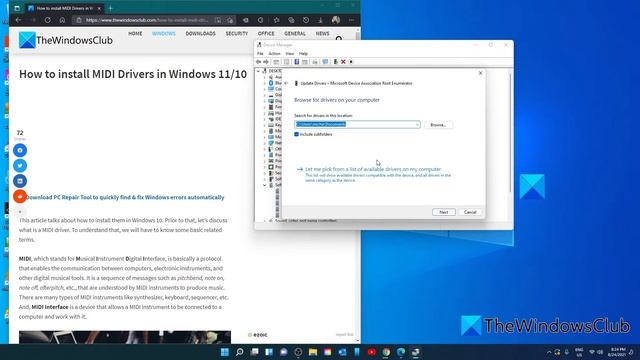Click Download PC Repair Tool link

pos(125,197)
